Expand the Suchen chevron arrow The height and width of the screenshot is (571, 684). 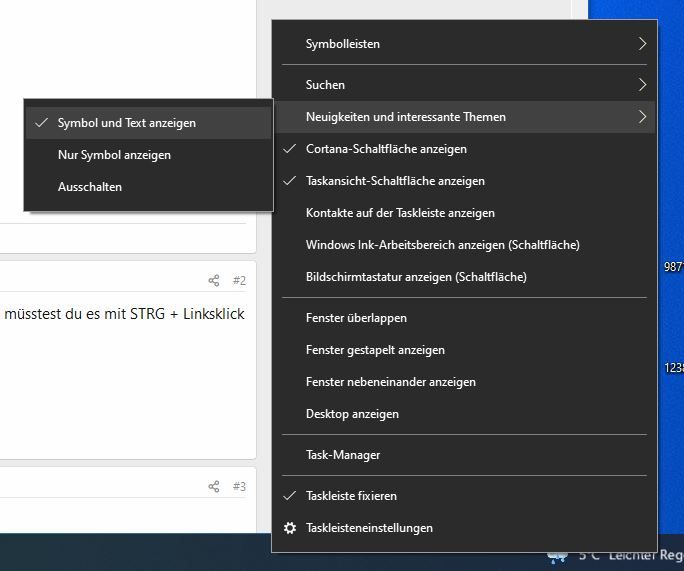pos(642,85)
